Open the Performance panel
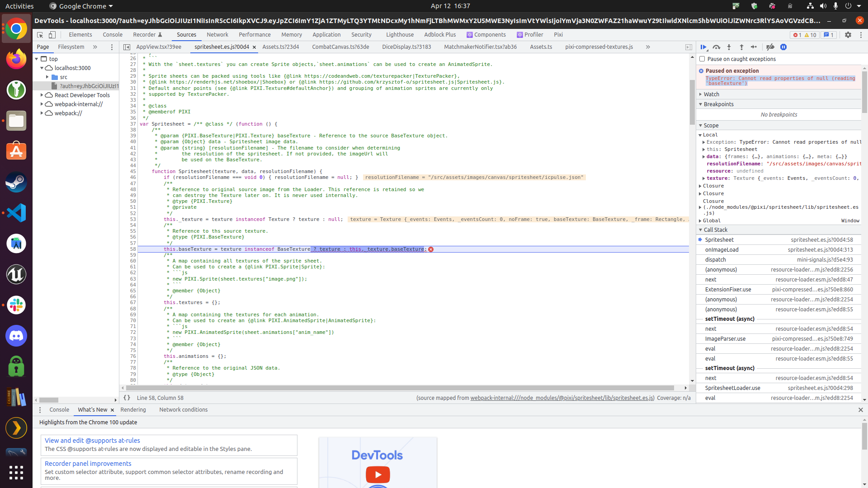 coord(255,35)
